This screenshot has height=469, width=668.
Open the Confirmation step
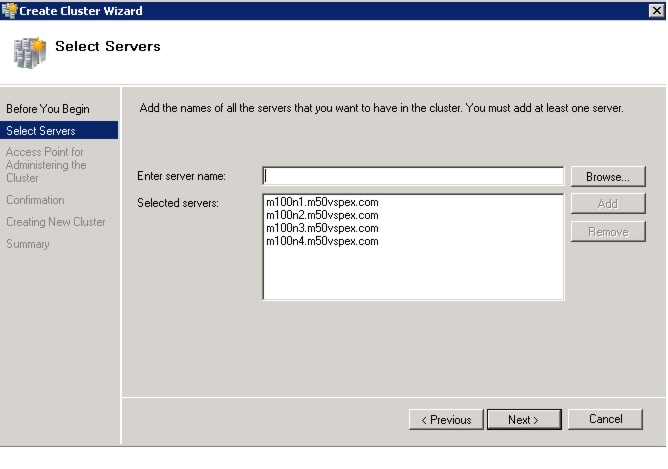pyautogui.click(x=35, y=200)
